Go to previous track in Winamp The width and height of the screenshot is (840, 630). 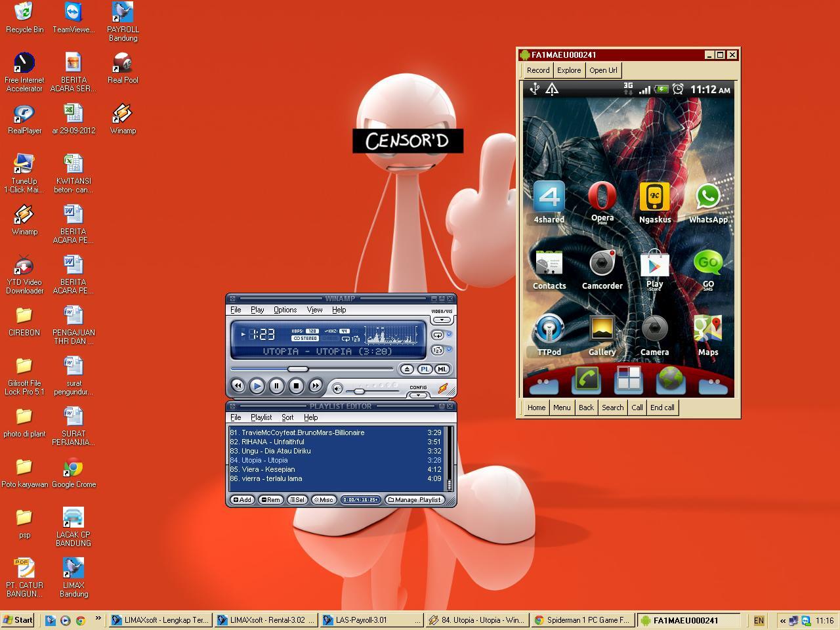238,387
